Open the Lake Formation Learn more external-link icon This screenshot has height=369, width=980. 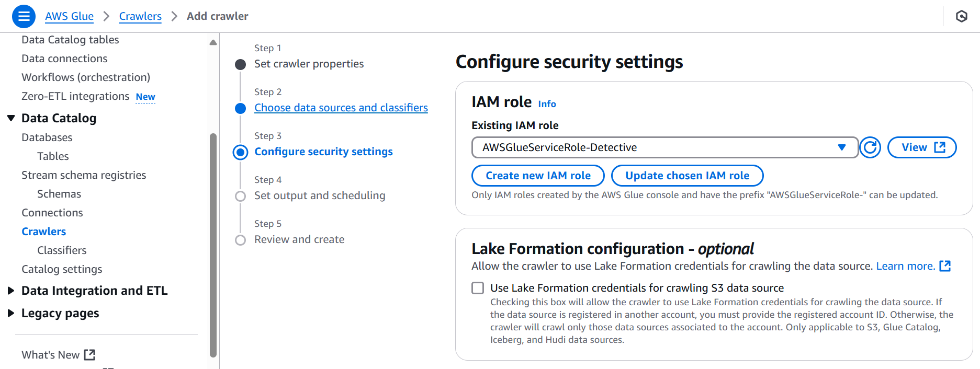(x=945, y=266)
